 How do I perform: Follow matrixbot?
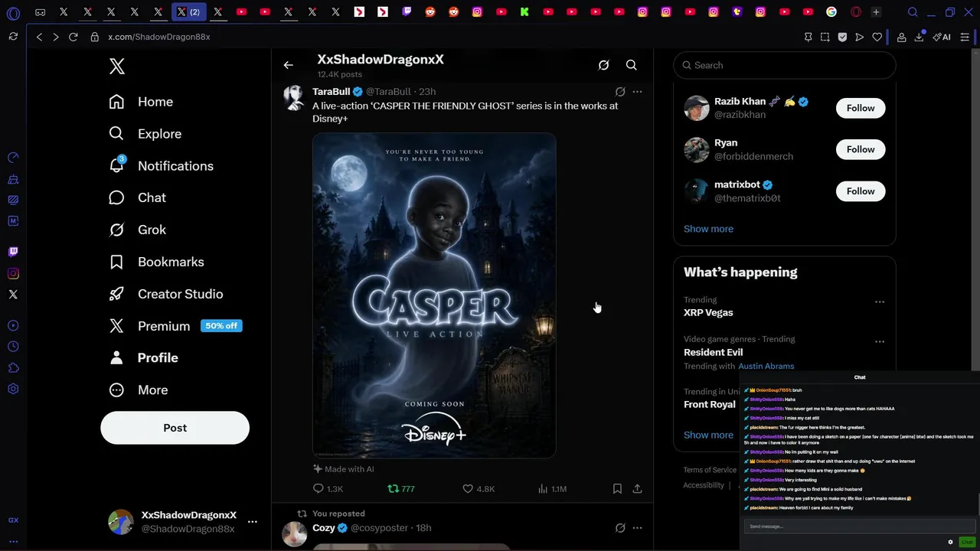pyautogui.click(x=861, y=191)
